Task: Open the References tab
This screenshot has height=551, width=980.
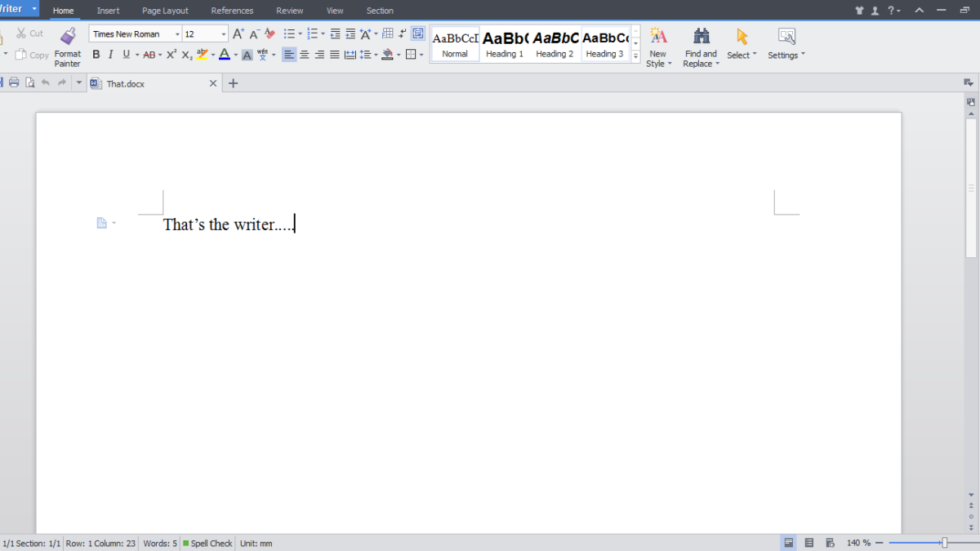Action: click(232, 11)
